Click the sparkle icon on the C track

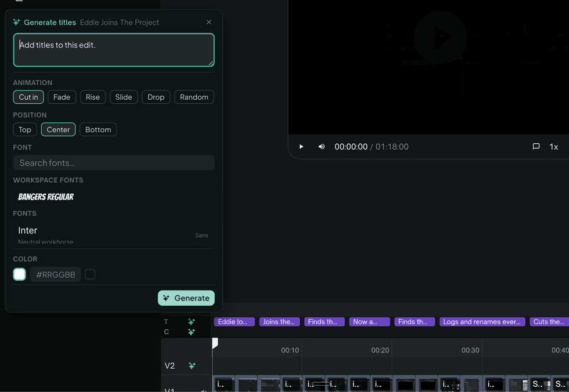192,332
